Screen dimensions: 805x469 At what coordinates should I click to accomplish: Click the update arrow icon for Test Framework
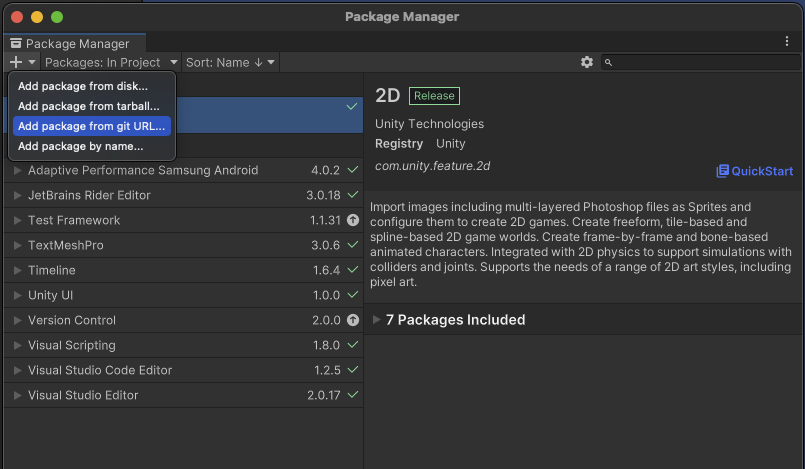[352, 220]
